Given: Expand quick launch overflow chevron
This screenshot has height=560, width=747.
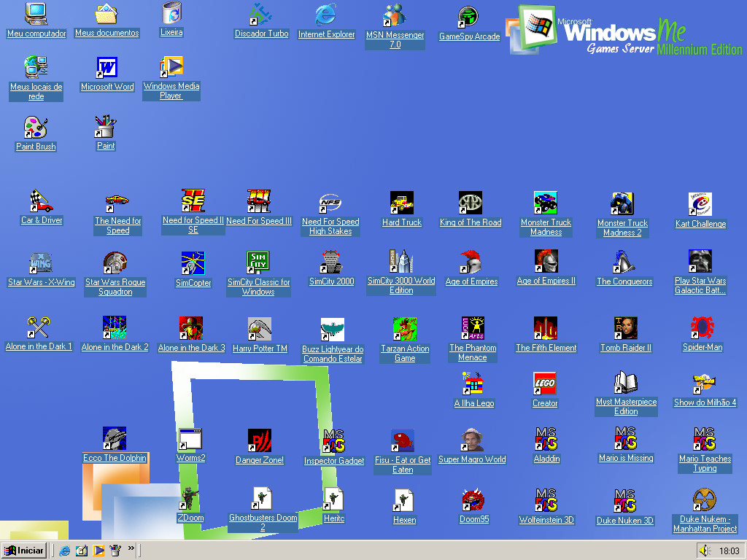Looking at the screenshot, I should pos(131,548).
